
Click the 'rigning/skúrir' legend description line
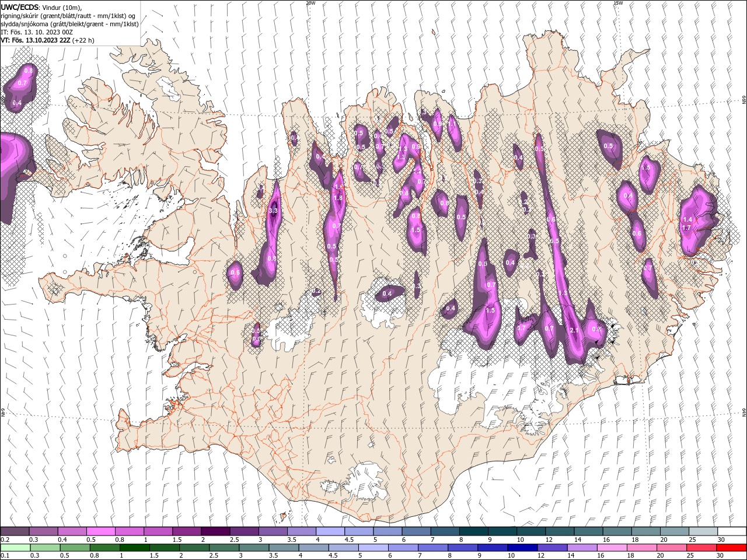69,16
